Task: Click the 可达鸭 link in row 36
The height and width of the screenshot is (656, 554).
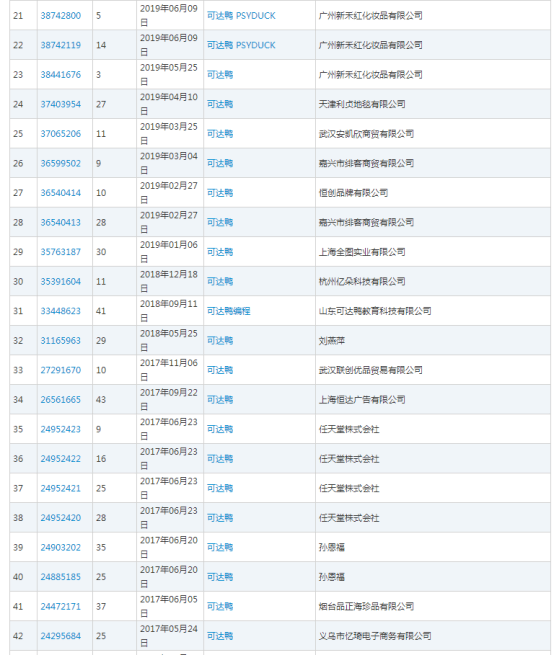Action: (x=220, y=459)
